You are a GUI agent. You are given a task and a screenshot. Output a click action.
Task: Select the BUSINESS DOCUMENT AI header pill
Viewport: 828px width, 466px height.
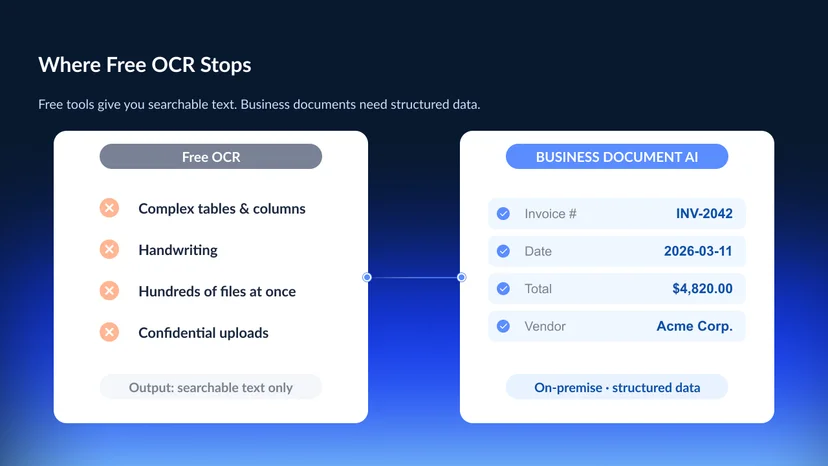(x=617, y=156)
